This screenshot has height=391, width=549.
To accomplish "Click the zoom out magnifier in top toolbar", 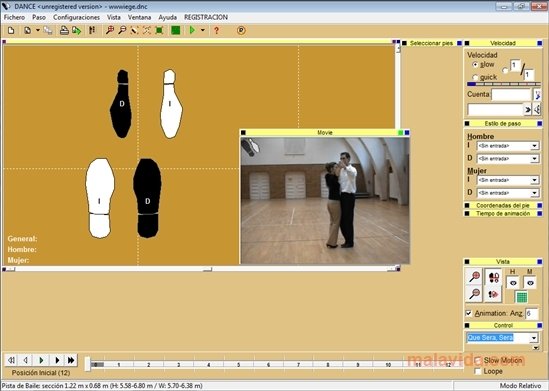I will 122,30.
